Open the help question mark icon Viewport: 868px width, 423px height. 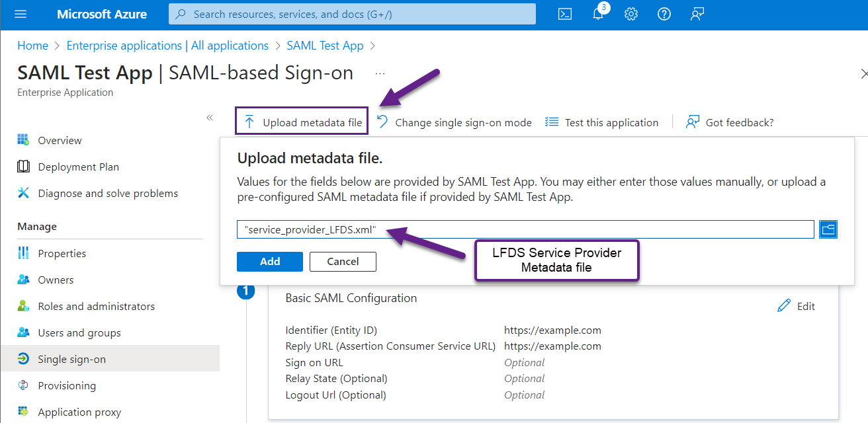(664, 14)
